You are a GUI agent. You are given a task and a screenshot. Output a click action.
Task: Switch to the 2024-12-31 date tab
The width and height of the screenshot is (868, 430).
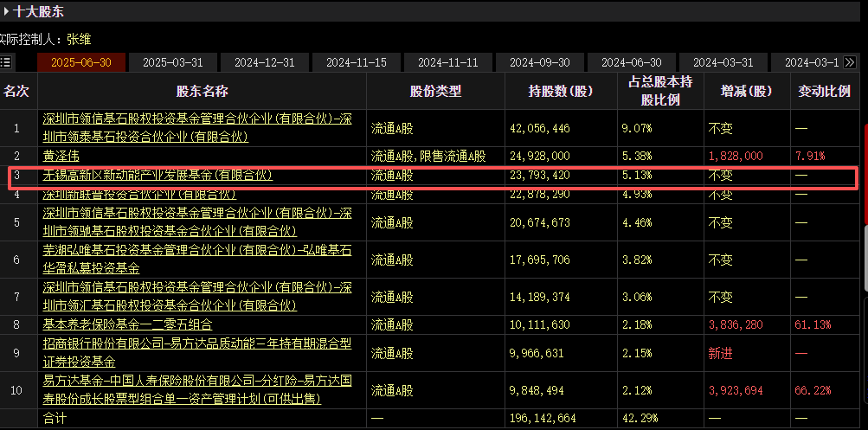265,62
